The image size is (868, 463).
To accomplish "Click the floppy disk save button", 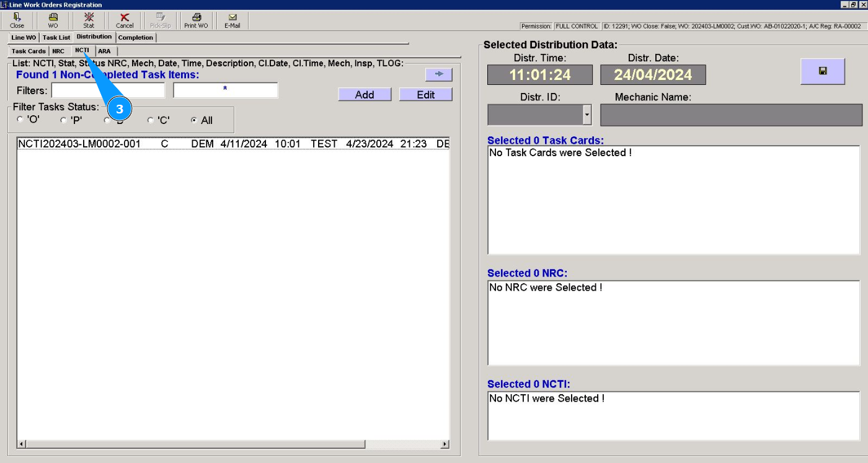I will pyautogui.click(x=823, y=71).
